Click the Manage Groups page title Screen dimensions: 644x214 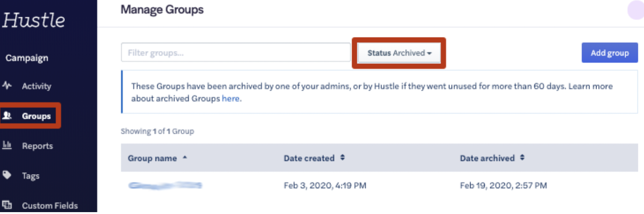(162, 9)
